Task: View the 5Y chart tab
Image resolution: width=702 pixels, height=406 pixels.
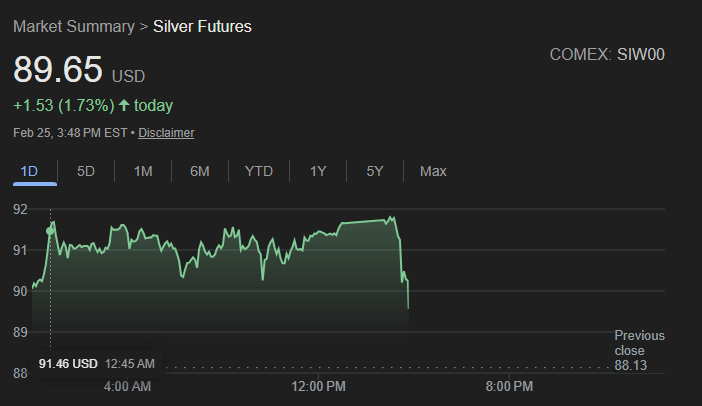Action: (375, 171)
